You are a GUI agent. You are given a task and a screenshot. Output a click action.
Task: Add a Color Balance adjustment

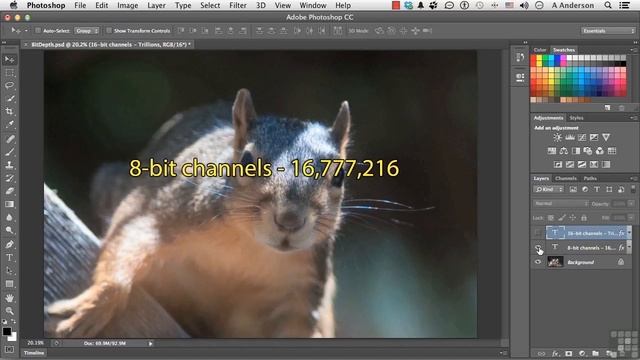[564, 151]
